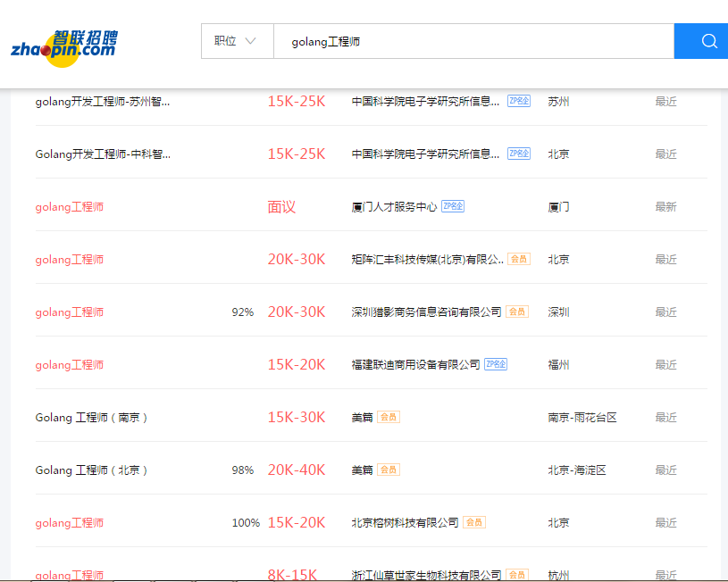Open company 厦门人才服务中心

394,207
